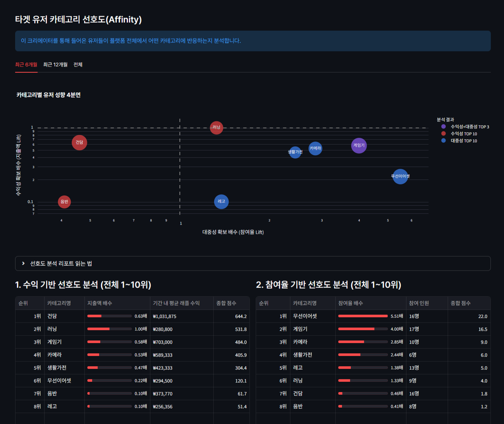The height and width of the screenshot is (424, 504).
Task: Select the 전체 period tab
Action: [x=78, y=65]
